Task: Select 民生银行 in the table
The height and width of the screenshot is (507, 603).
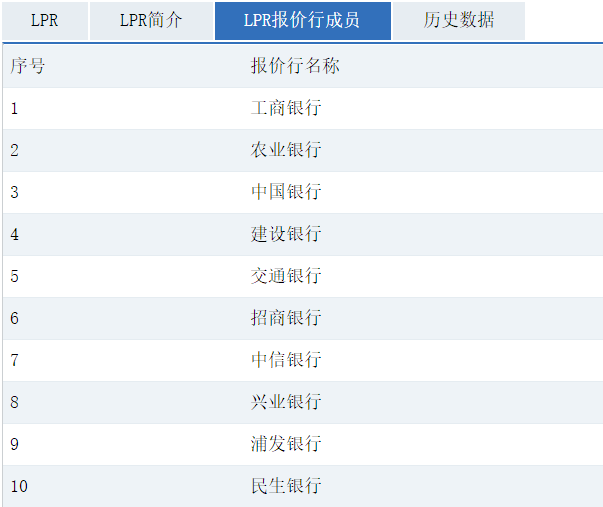Action: click(286, 486)
